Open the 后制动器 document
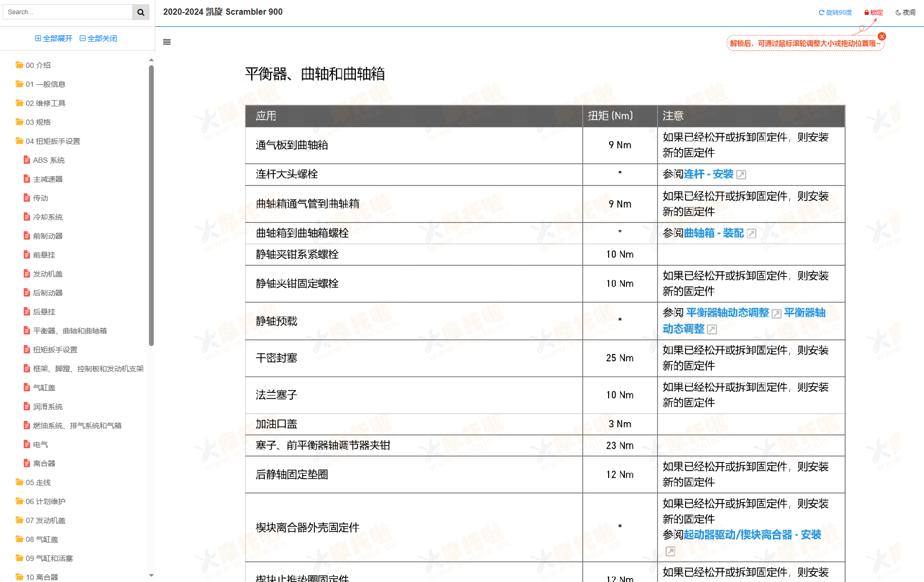924x582 pixels. [43, 293]
